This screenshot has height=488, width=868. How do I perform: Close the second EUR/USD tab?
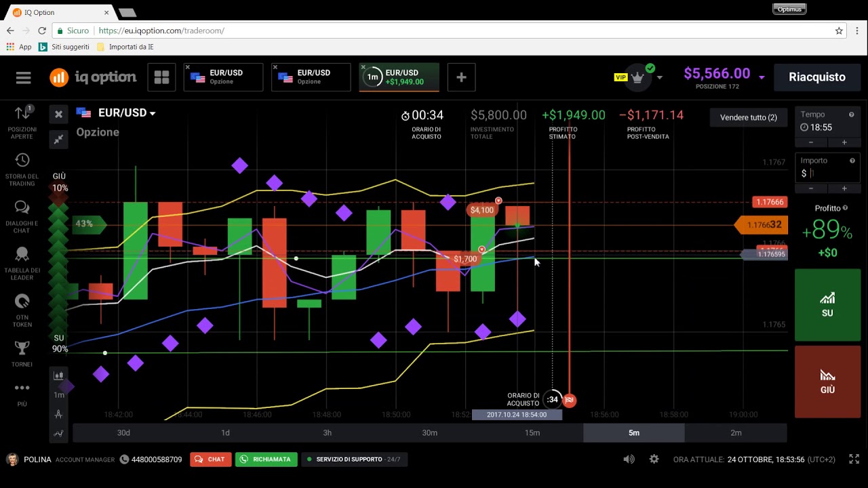coord(275,68)
